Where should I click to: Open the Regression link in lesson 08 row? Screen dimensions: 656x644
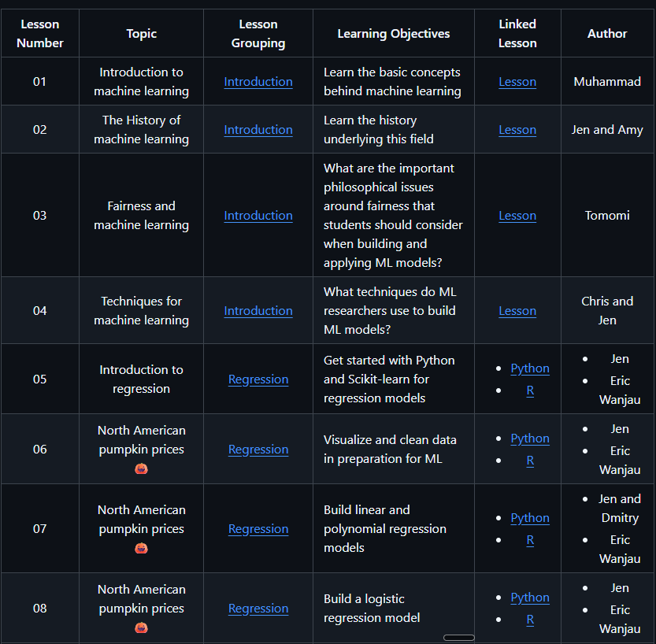258,609
